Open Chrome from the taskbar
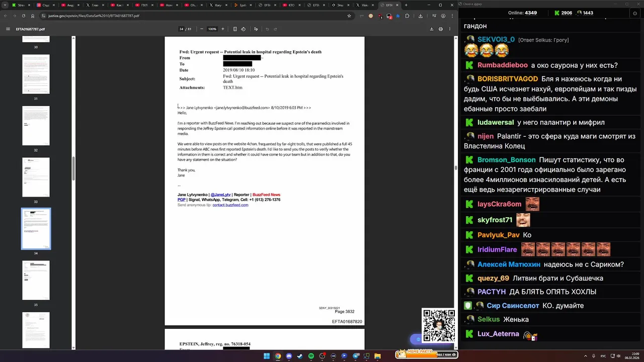The image size is (644, 362). pos(278,356)
